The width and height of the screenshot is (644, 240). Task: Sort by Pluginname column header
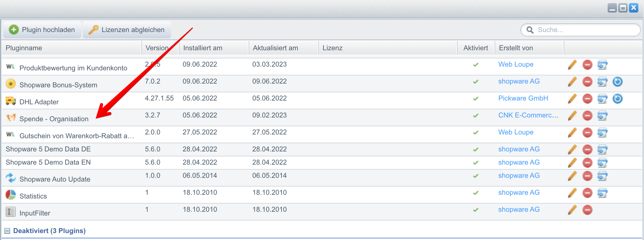click(x=24, y=48)
